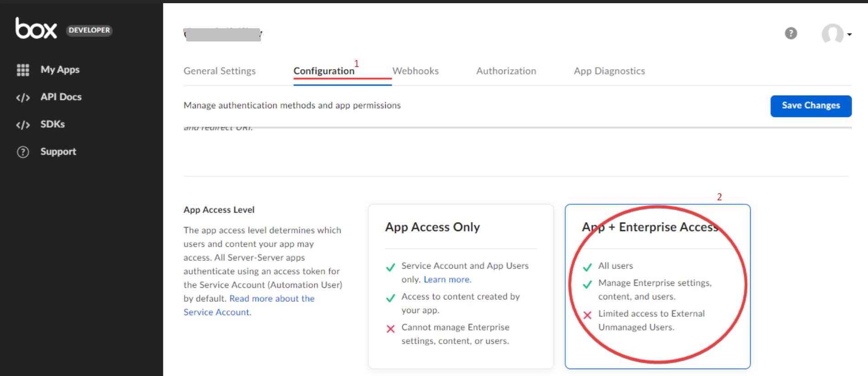Viewport: 868px width, 376px height.
Task: Go to the Authorization tab
Action: pos(506,71)
